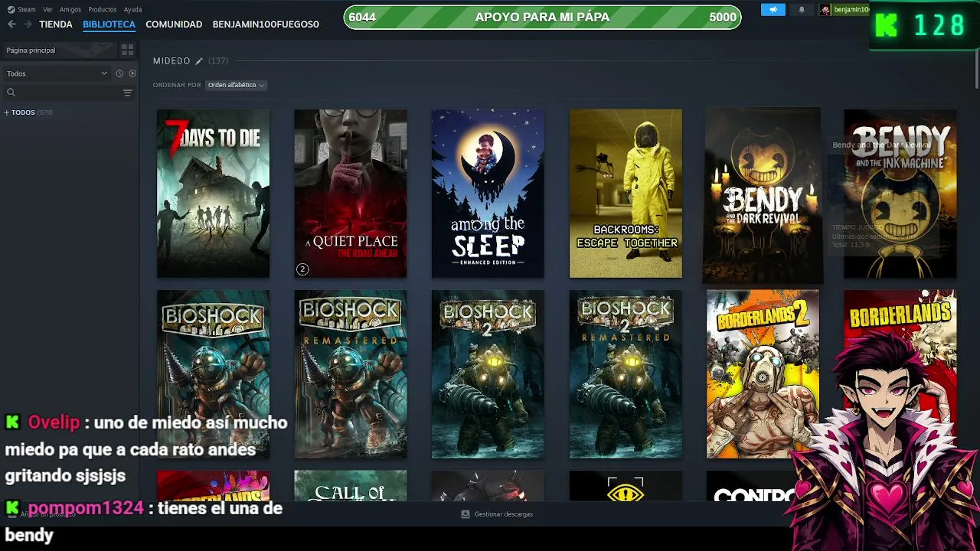Viewport: 980px width, 551px height.
Task: Select the BIBLIOTECA tab
Action: tap(109, 24)
